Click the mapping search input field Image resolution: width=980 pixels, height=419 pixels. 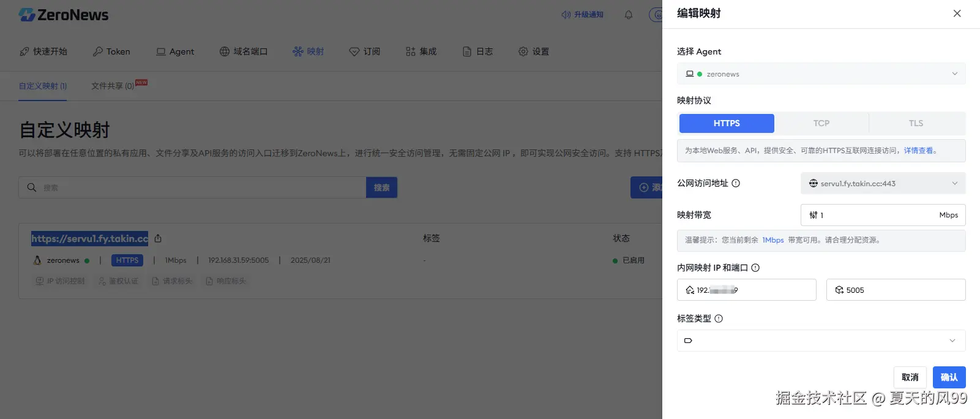192,187
